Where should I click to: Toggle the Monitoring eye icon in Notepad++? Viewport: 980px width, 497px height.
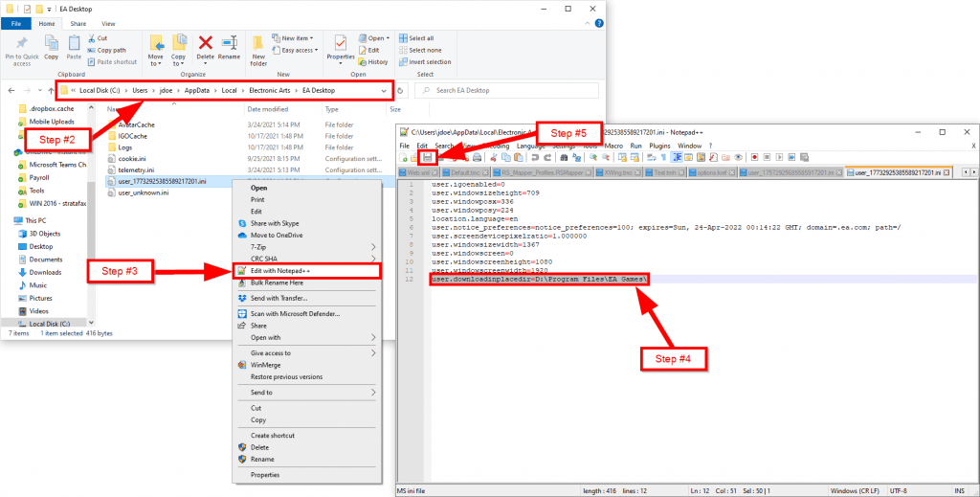pos(738,158)
